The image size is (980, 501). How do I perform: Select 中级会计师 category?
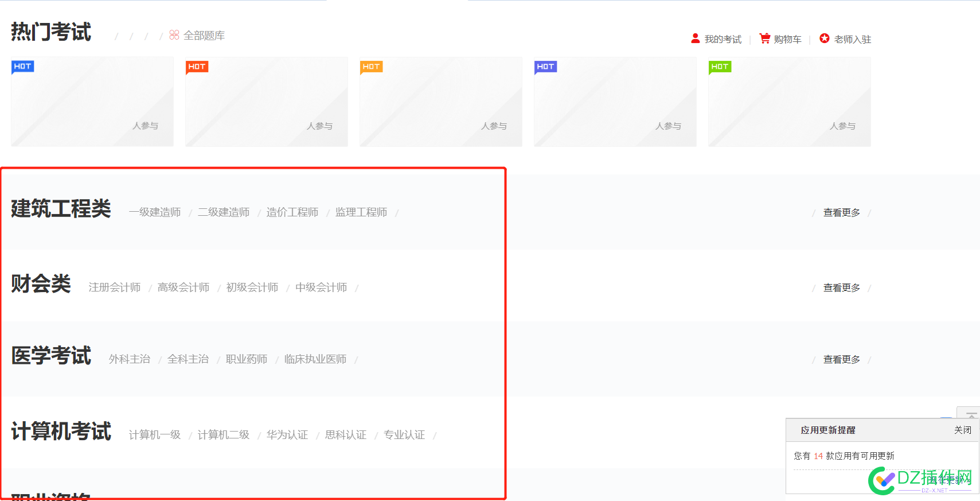click(321, 288)
